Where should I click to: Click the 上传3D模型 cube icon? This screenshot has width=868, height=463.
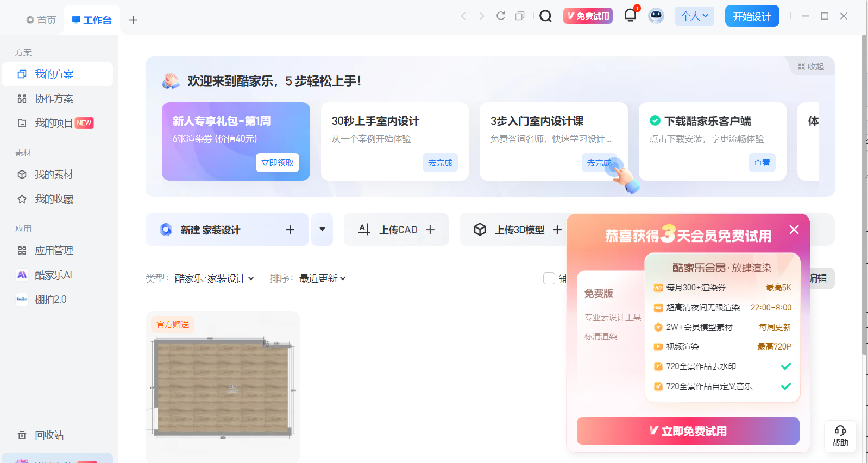(x=480, y=230)
